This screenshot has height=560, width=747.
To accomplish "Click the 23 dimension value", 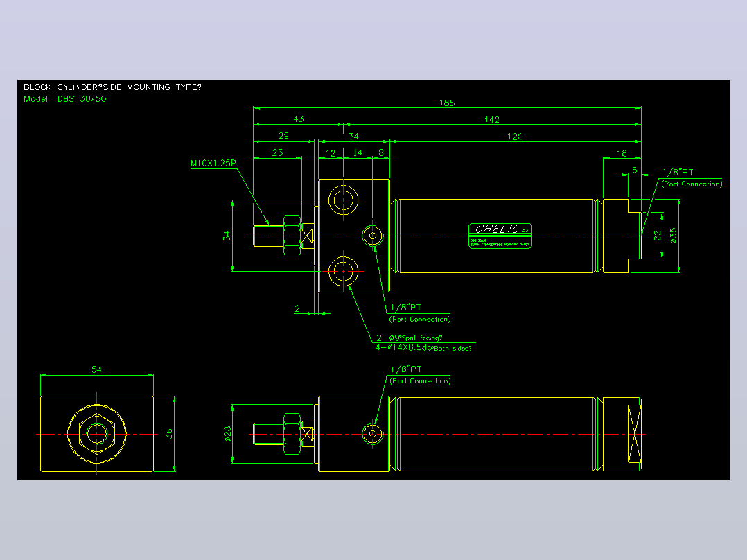I will 278,152.
